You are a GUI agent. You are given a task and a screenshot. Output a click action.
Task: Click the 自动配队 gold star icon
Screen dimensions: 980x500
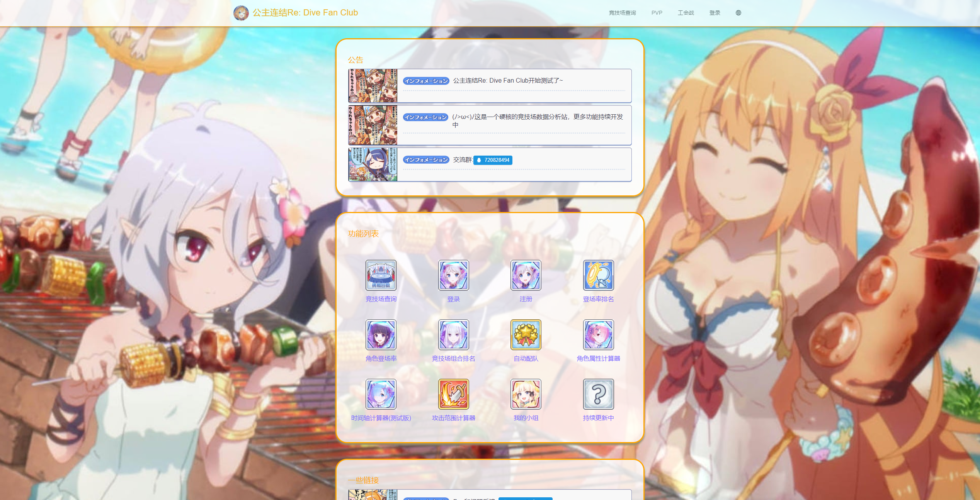pyautogui.click(x=526, y=335)
